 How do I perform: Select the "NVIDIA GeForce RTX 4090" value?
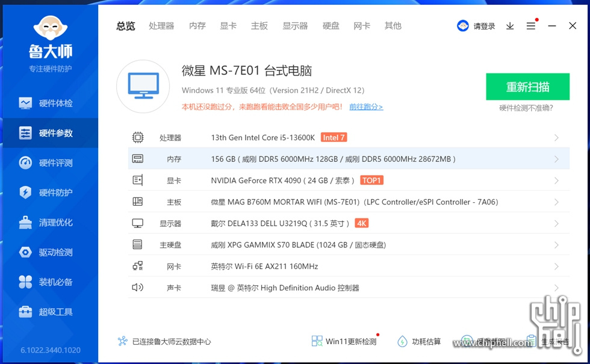point(256,180)
